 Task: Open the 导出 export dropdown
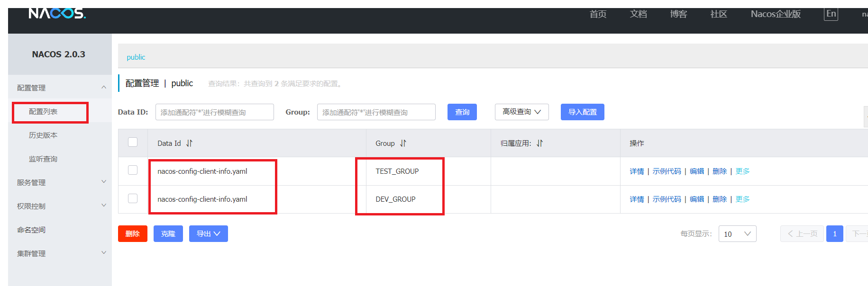(x=209, y=233)
